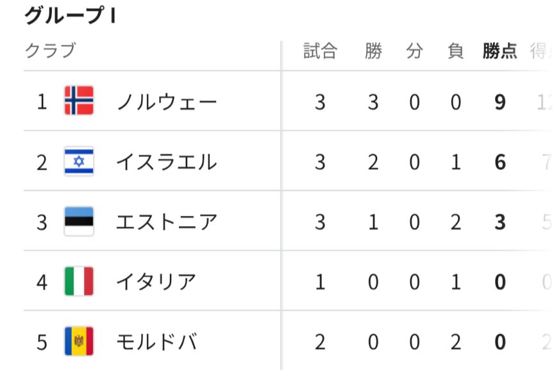Click Norway's 9 points value
This screenshot has width=554, height=392.
click(x=500, y=102)
